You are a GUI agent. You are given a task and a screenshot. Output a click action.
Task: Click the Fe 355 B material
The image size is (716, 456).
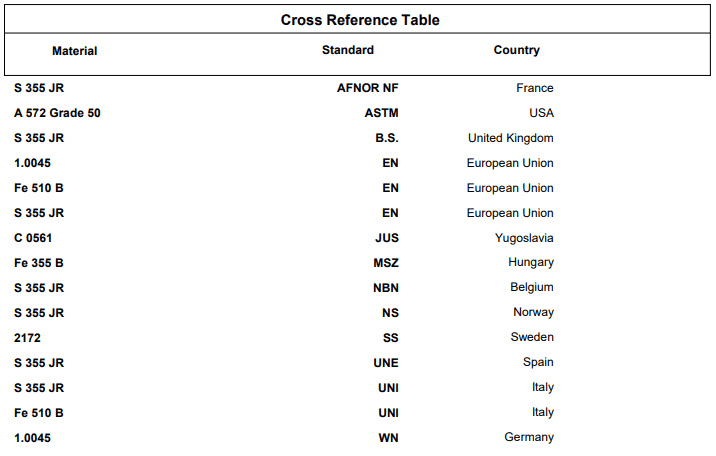click(39, 263)
